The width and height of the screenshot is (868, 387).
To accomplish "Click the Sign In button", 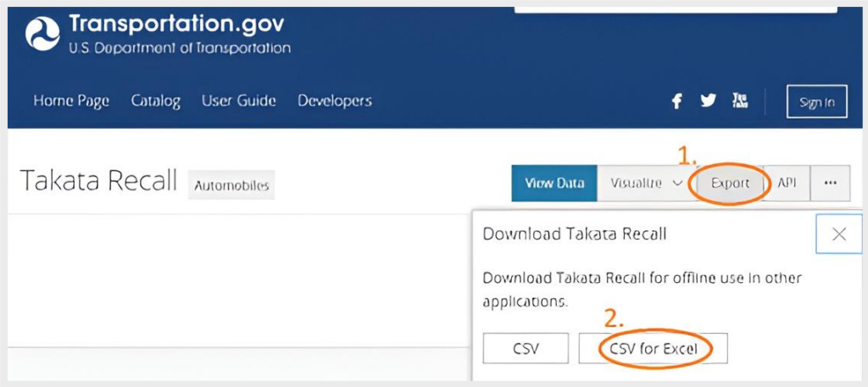I will click(x=816, y=102).
